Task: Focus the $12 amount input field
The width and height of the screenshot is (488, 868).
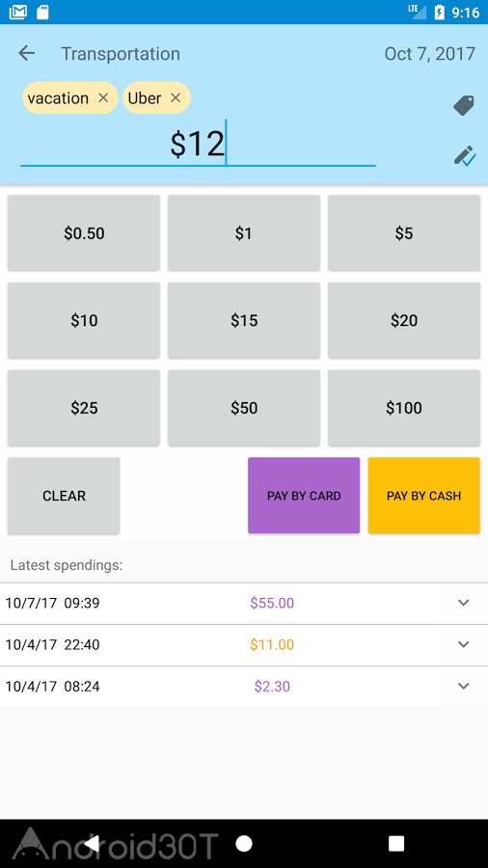Action: [x=198, y=144]
